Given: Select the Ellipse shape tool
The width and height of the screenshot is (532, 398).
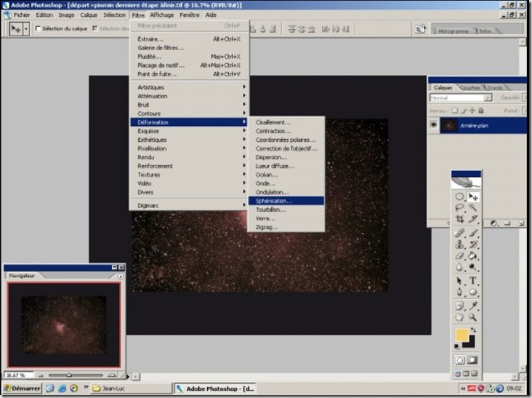Looking at the screenshot, I should pyautogui.click(x=473, y=292).
